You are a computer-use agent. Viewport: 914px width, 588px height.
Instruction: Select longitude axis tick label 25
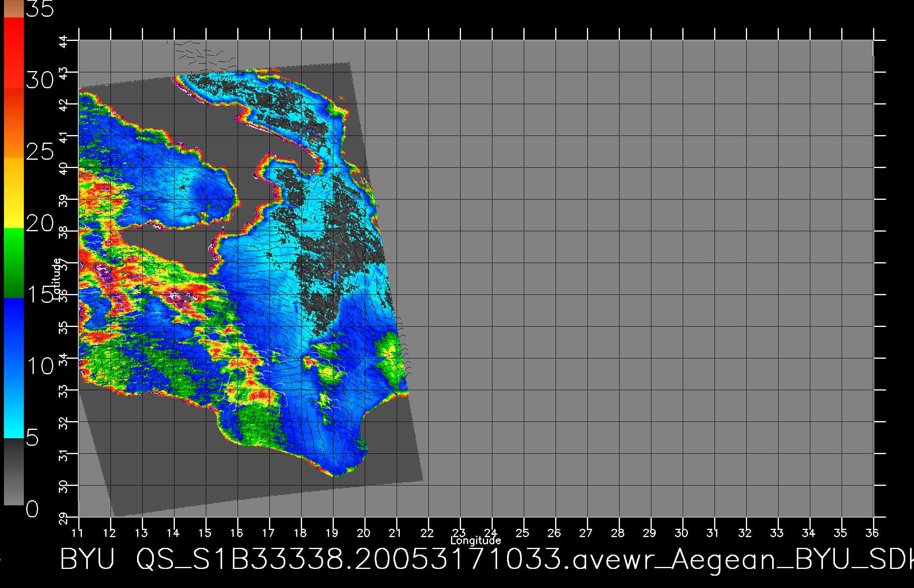tap(523, 533)
